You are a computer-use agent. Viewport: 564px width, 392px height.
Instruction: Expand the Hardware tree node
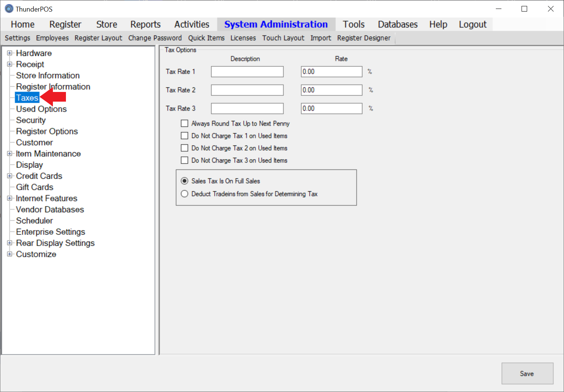(x=10, y=53)
